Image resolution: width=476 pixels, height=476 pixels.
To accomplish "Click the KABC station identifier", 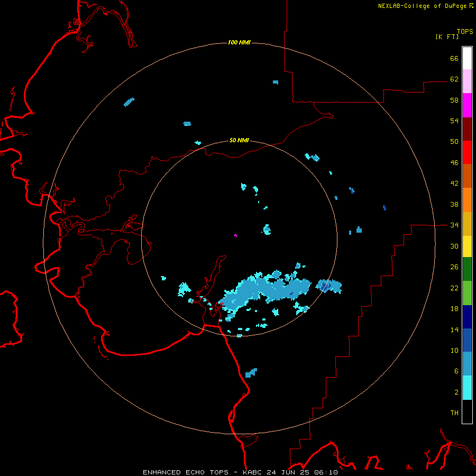I will tap(252, 472).
